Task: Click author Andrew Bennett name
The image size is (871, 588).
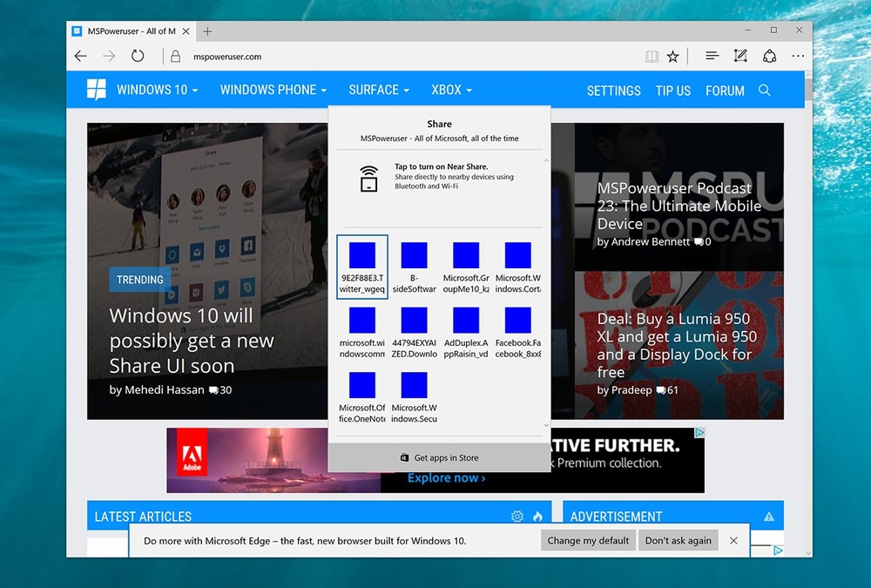Action: coord(651,242)
